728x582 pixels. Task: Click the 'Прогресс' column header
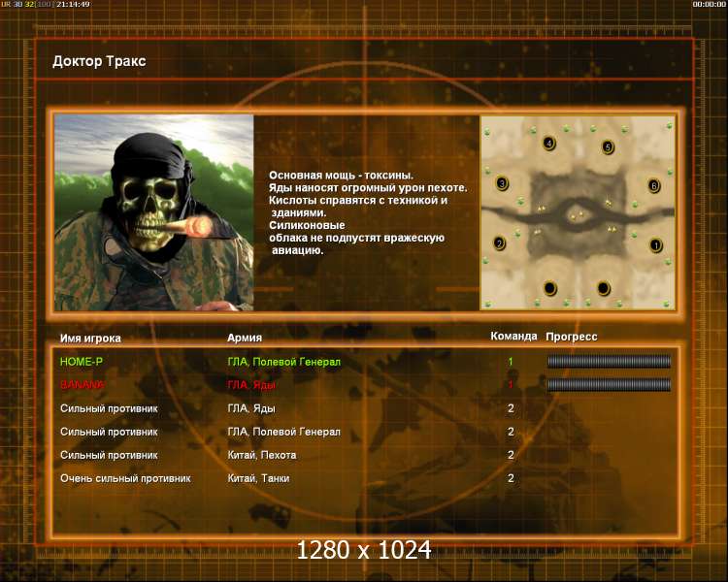pyautogui.click(x=572, y=337)
